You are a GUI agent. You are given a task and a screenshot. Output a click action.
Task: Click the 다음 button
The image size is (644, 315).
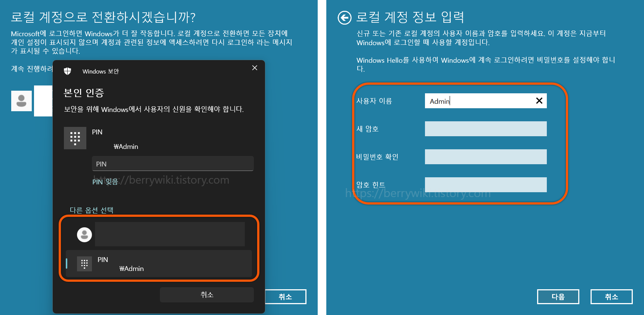pyautogui.click(x=558, y=297)
